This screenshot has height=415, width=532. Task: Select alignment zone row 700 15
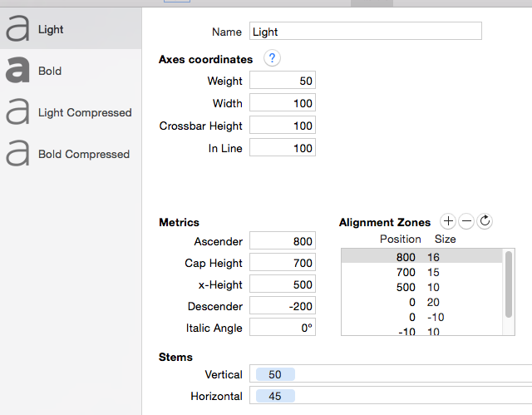421,272
